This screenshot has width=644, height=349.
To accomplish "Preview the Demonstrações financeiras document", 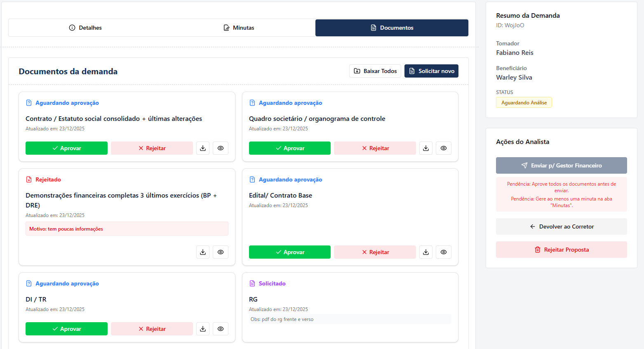I will [x=221, y=252].
